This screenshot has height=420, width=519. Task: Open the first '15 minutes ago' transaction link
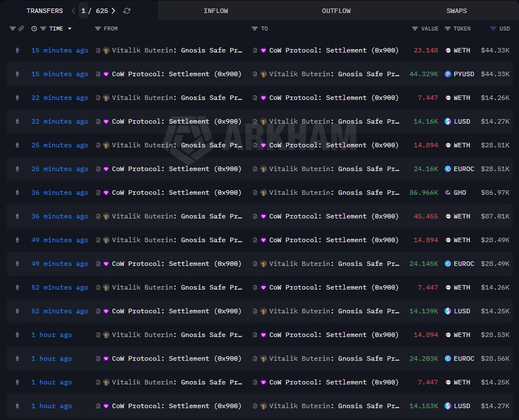click(59, 50)
